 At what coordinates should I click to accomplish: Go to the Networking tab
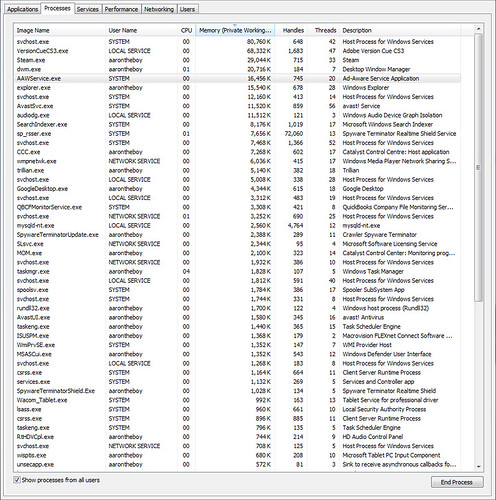click(159, 9)
